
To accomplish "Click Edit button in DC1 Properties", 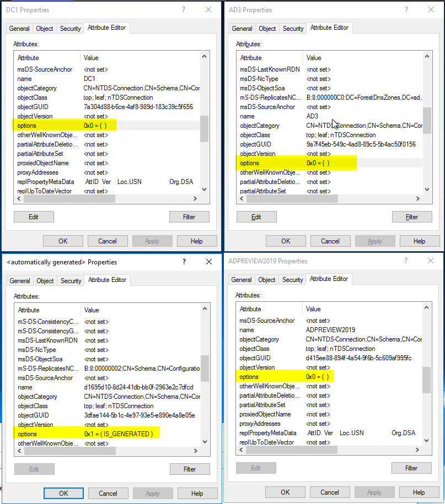I will click(x=34, y=217).
